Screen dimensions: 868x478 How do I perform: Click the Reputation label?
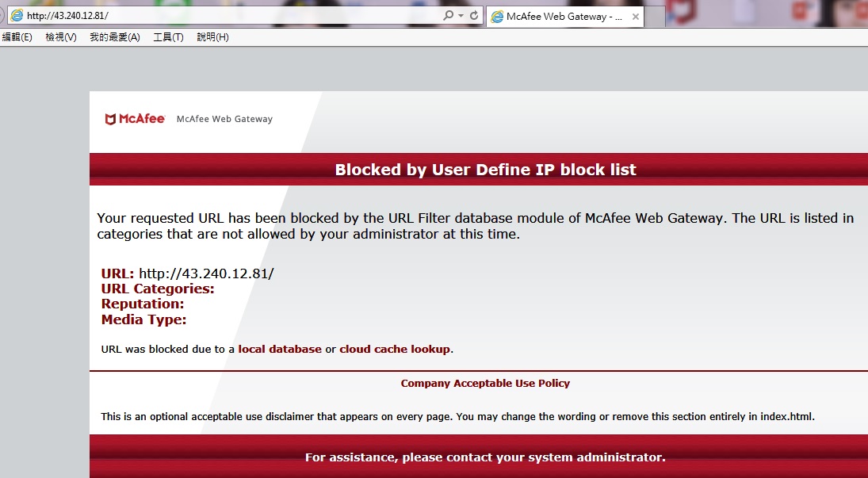click(143, 304)
